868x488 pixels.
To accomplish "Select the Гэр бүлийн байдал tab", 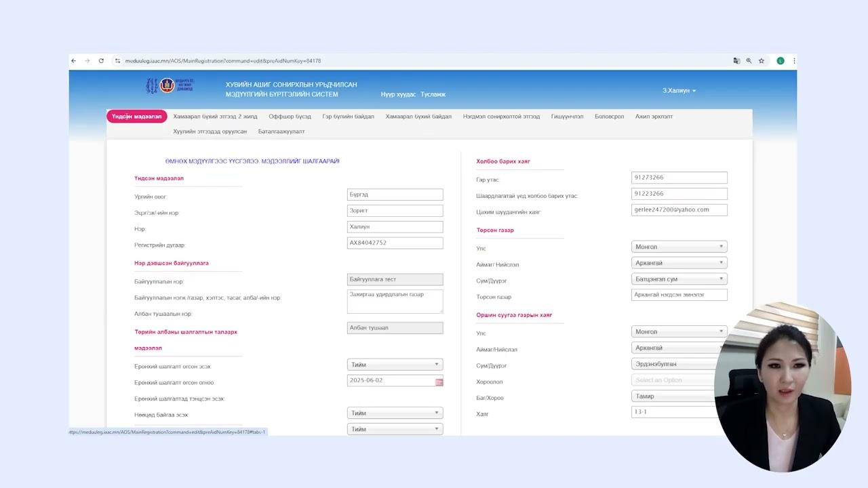I will 348,117.
